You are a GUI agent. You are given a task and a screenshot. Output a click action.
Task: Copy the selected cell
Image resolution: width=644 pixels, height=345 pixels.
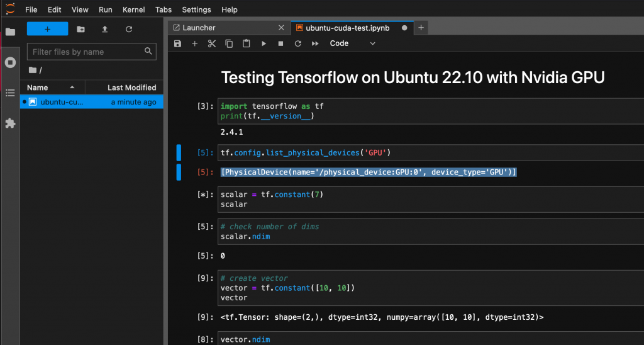[x=229, y=43]
